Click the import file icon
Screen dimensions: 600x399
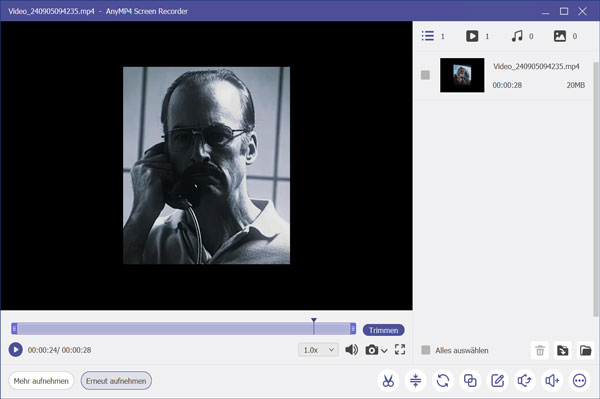click(x=562, y=350)
